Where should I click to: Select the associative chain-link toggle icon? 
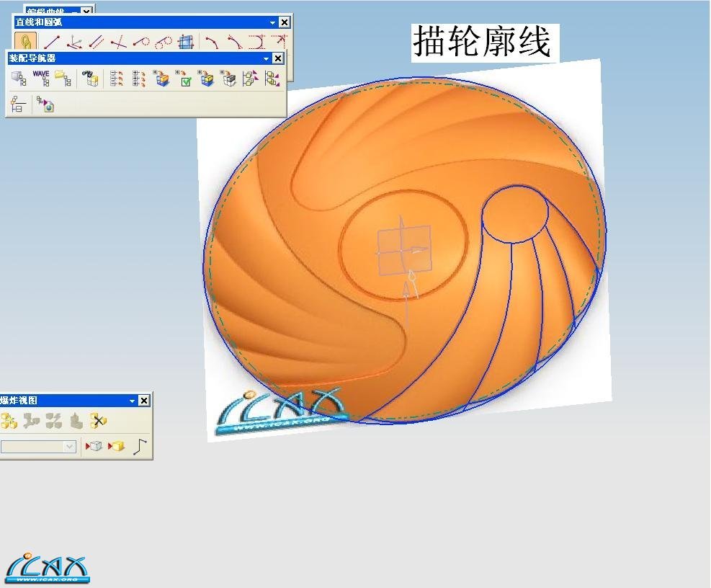25,42
